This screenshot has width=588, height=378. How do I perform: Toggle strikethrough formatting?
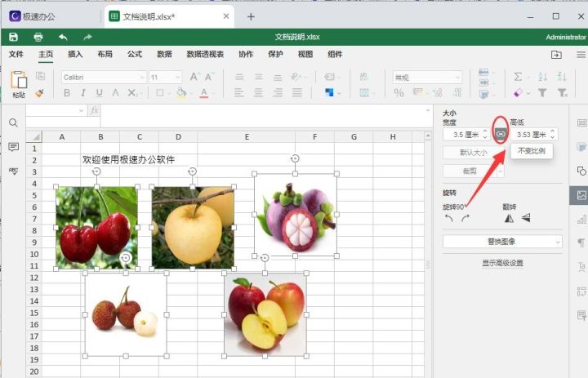pos(115,92)
